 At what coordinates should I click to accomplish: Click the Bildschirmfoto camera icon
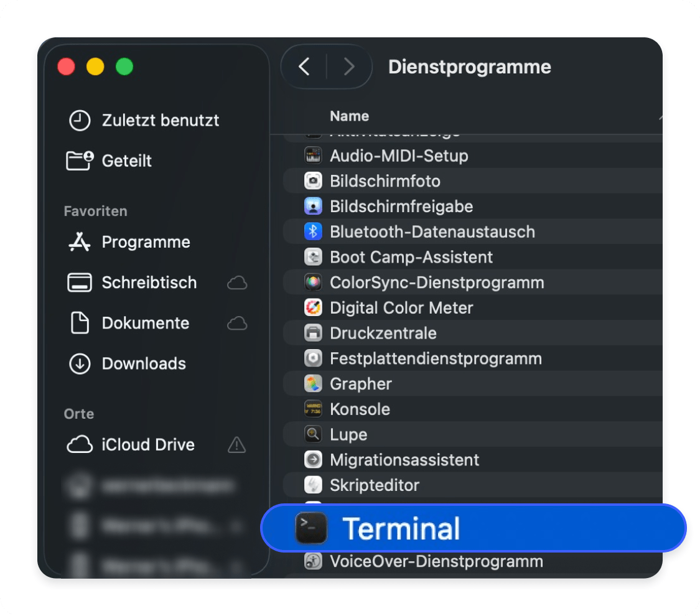(313, 181)
